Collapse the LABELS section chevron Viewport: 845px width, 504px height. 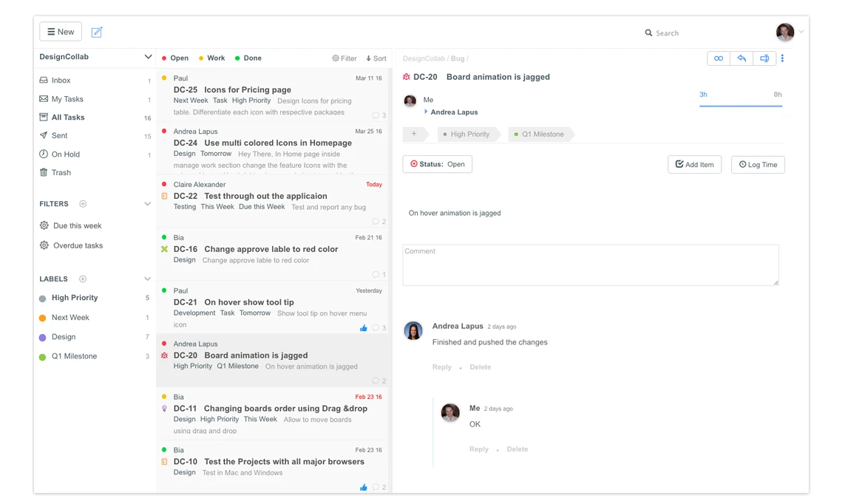coord(147,279)
